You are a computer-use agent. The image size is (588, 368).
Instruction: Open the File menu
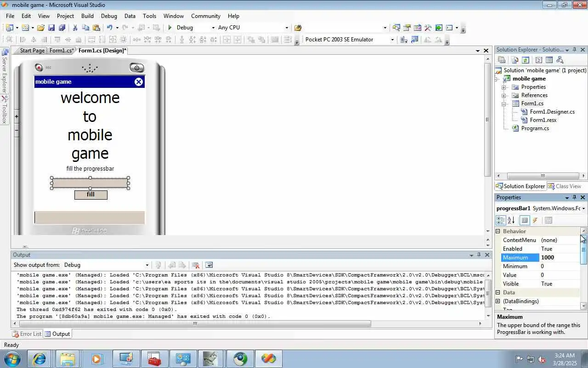(10, 16)
